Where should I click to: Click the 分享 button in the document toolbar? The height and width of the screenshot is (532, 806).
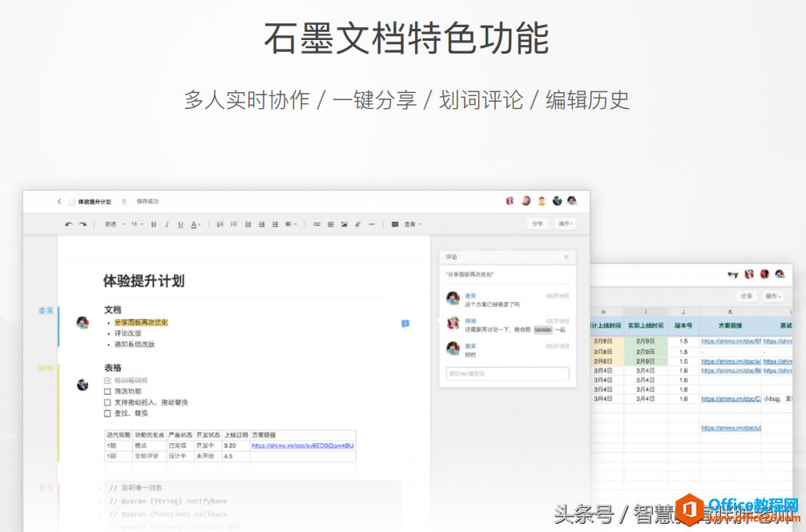click(x=537, y=224)
